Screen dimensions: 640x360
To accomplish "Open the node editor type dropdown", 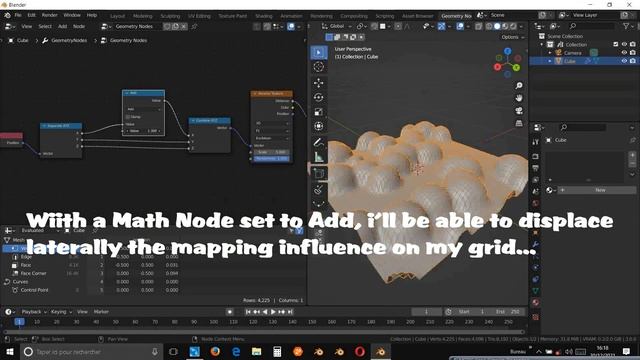I will pyautogui.click(x=10, y=27).
